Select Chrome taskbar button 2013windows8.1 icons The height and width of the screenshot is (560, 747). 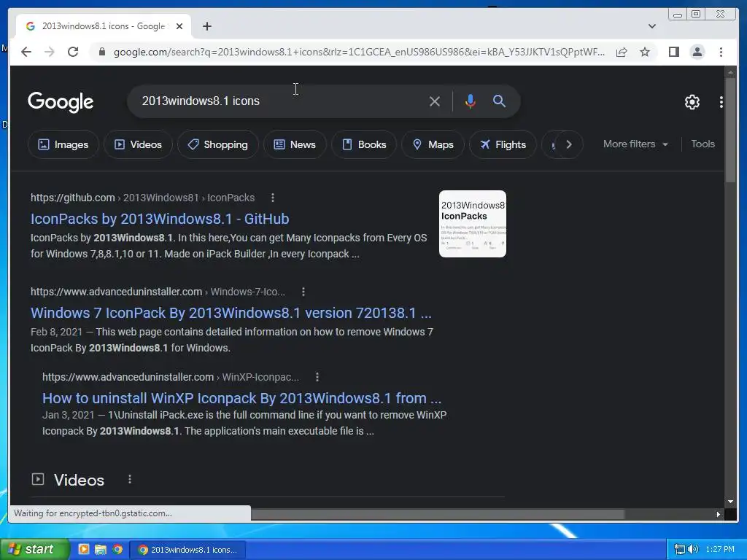point(187,550)
